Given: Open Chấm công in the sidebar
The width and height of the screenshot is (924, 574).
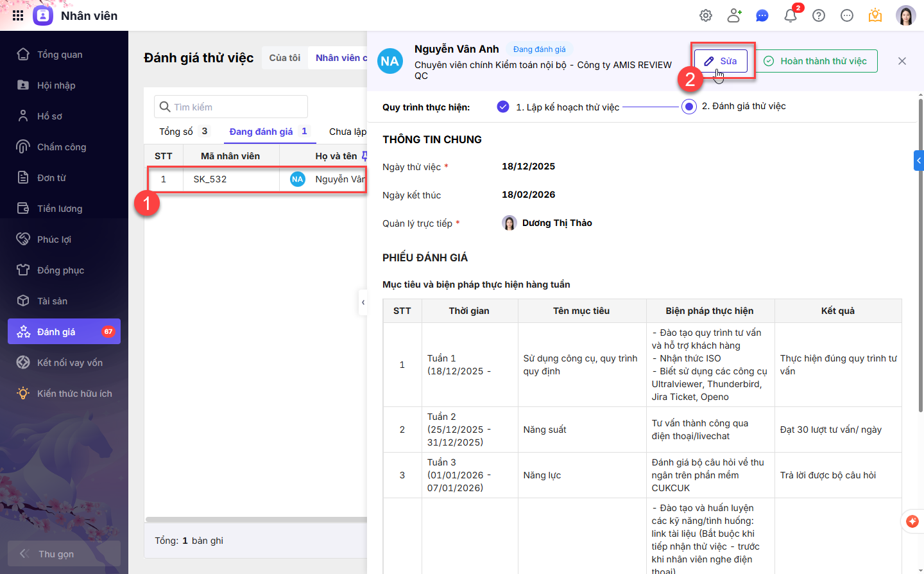Looking at the screenshot, I should (62, 147).
